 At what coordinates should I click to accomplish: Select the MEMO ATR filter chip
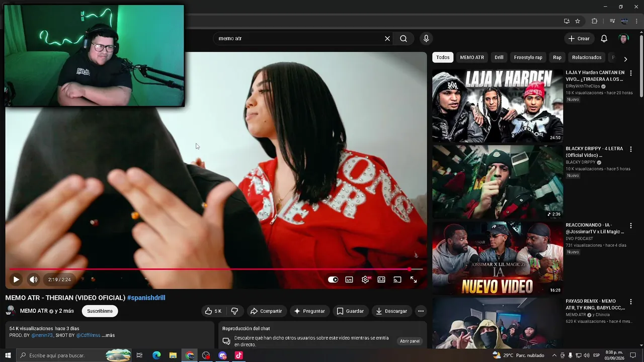coord(472,57)
